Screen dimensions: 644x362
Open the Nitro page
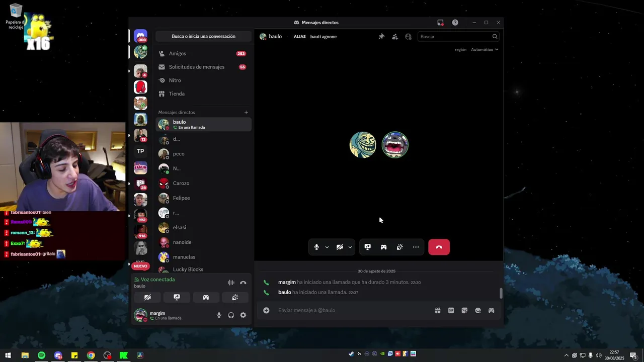click(203, 80)
